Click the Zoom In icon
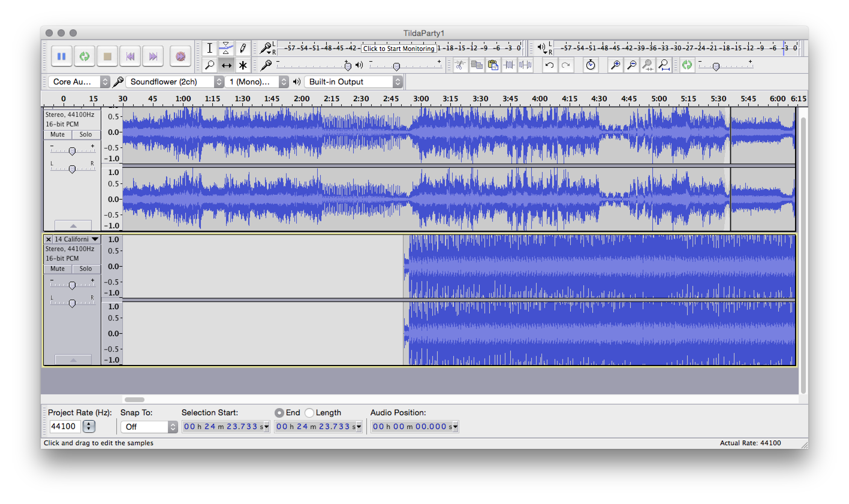This screenshot has width=849, height=504. [615, 65]
